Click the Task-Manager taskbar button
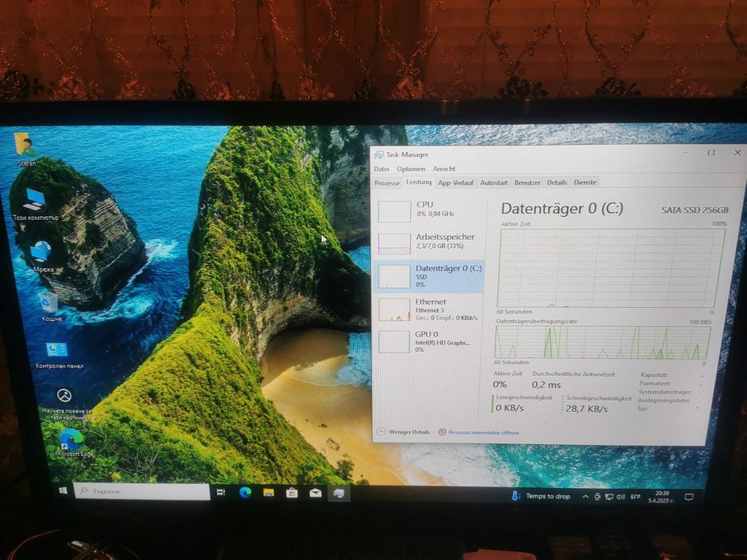747x560 pixels. 339,494
